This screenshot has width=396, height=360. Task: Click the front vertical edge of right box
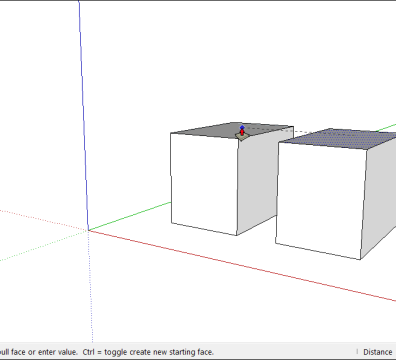pyautogui.click(x=364, y=204)
